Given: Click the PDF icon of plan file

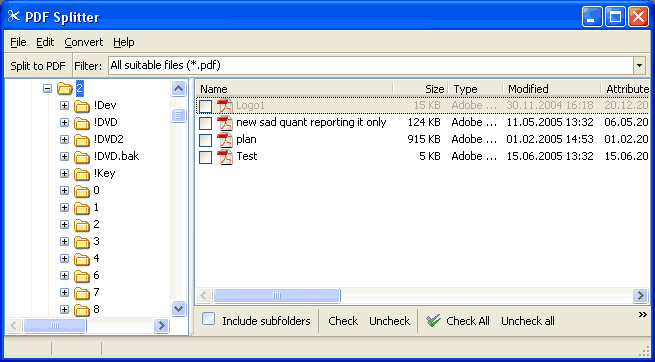Looking at the screenshot, I should point(225,140).
